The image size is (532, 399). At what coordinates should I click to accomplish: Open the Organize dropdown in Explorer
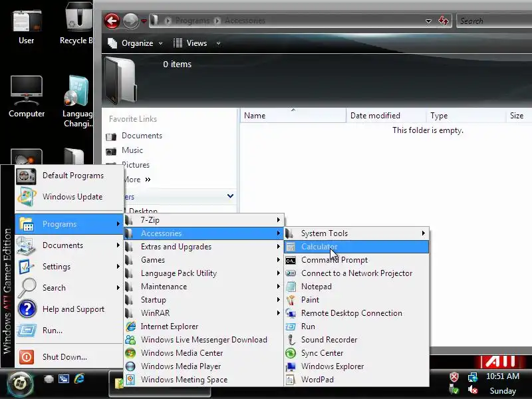pyautogui.click(x=135, y=43)
